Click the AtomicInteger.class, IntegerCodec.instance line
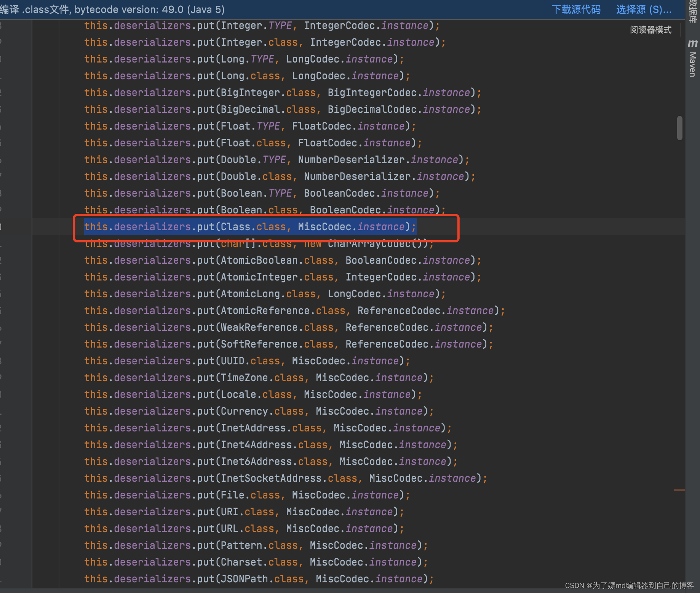Screen dimensions: 700x593 click(x=283, y=277)
